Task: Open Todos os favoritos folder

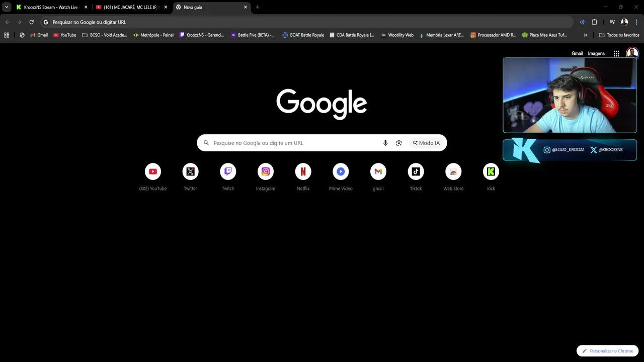Action: [619, 35]
